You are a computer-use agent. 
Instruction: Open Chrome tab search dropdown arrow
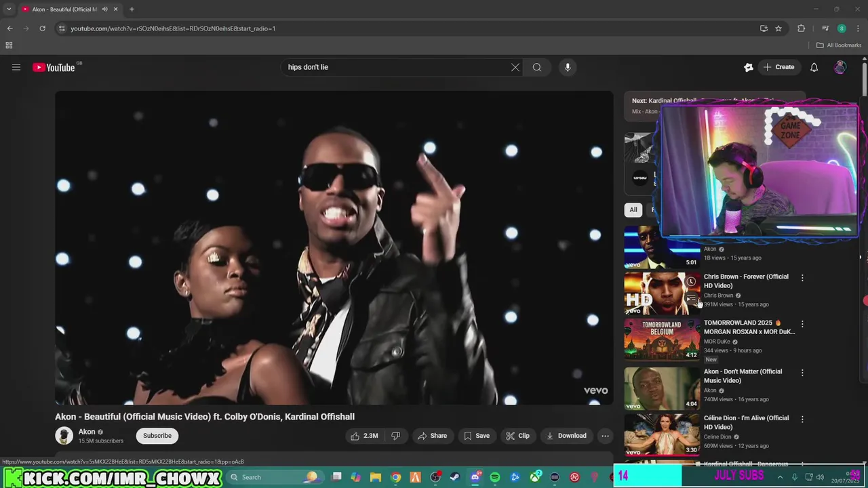[9, 9]
